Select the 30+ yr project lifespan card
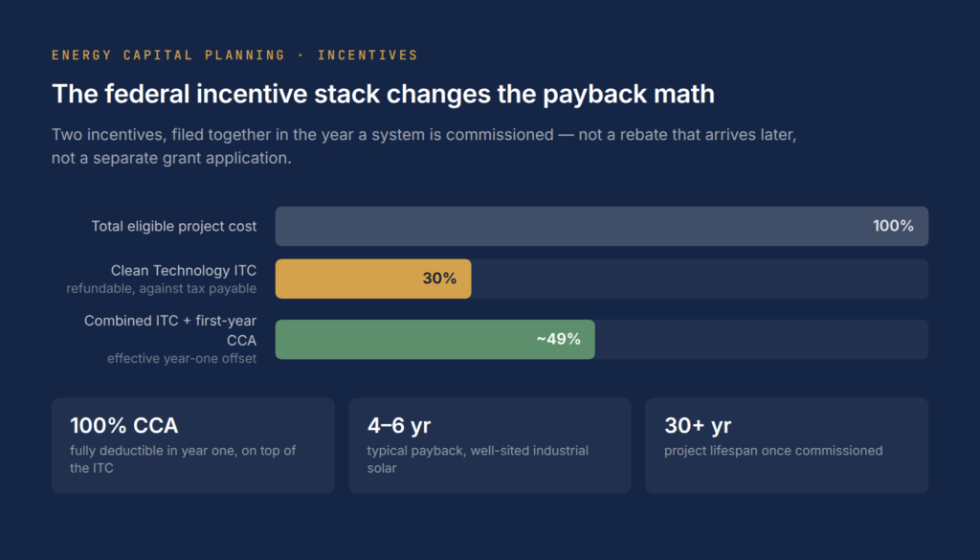The image size is (980, 560). 787,446
